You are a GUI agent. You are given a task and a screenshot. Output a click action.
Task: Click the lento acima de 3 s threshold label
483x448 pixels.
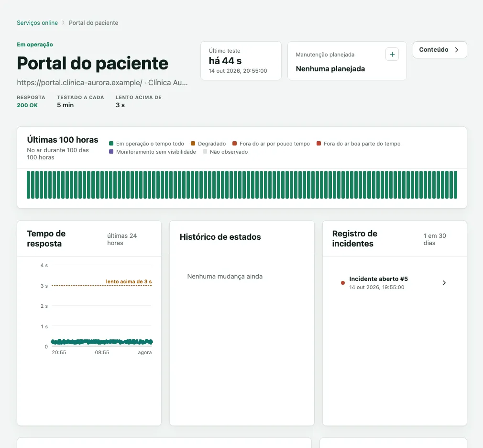(129, 281)
